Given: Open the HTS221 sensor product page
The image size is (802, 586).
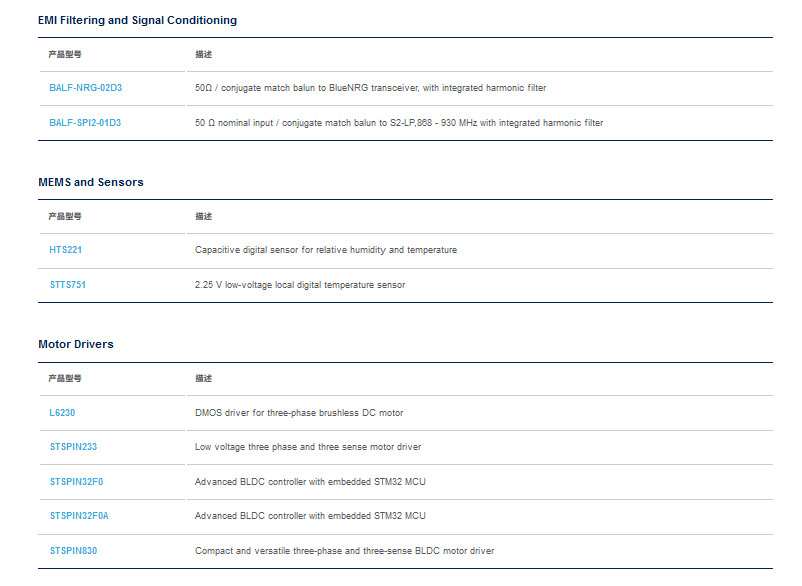Looking at the screenshot, I should pyautogui.click(x=65, y=250).
